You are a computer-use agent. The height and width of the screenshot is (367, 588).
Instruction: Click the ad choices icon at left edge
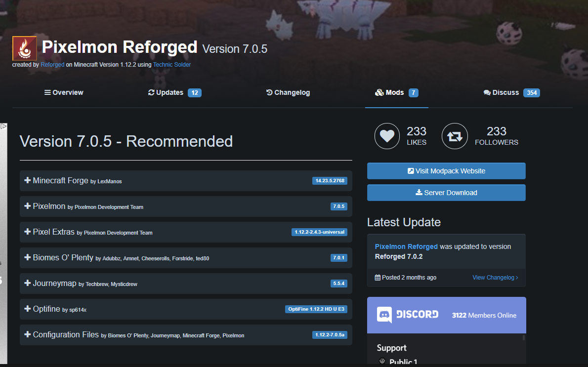coord(3,126)
